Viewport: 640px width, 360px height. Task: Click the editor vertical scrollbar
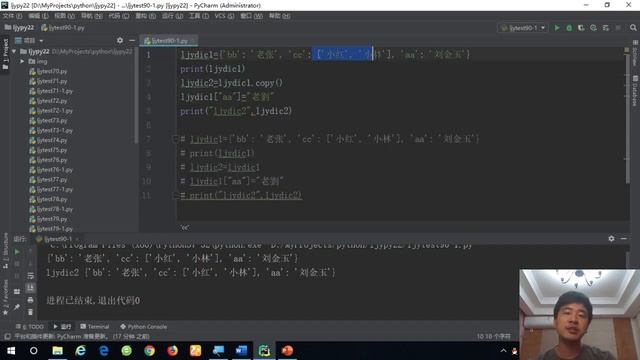[627, 118]
